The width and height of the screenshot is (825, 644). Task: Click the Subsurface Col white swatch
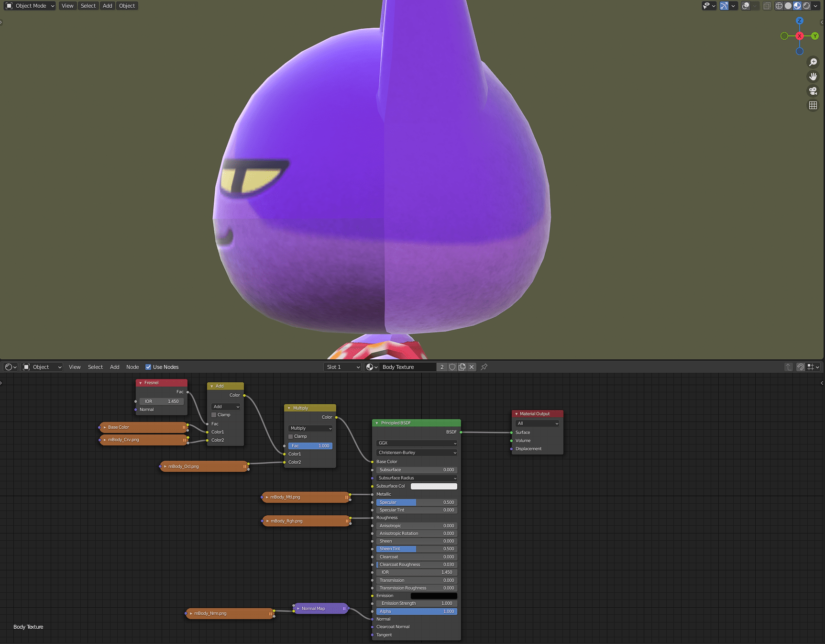(434, 486)
